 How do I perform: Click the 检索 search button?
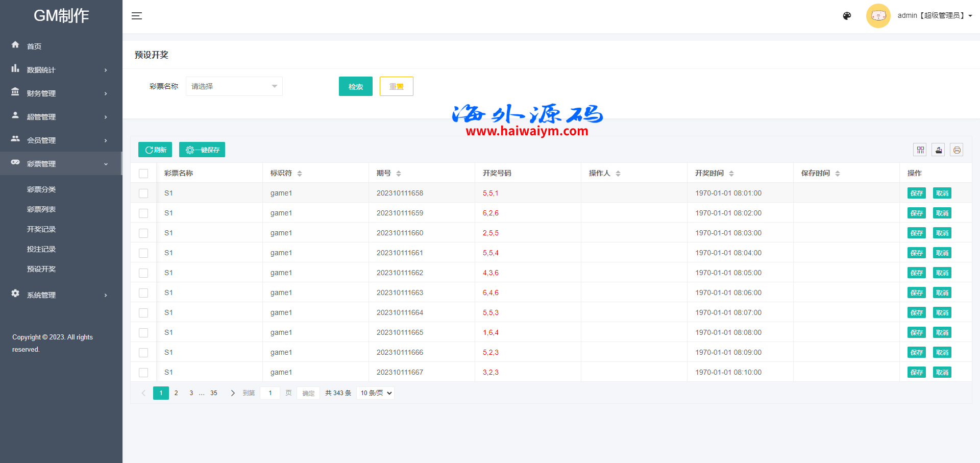pyautogui.click(x=355, y=86)
